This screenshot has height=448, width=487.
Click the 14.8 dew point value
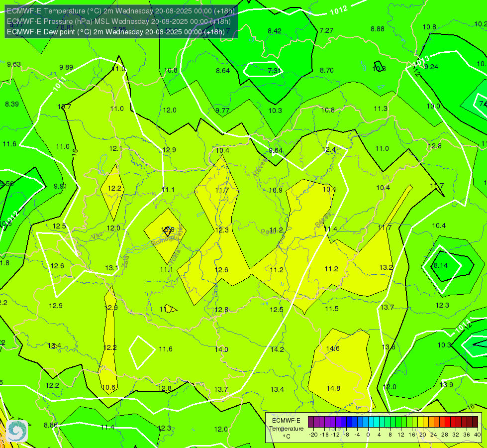(333, 388)
